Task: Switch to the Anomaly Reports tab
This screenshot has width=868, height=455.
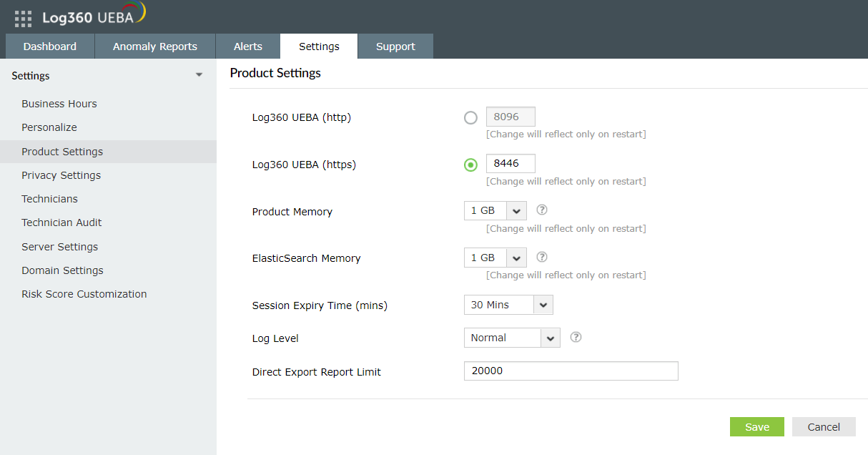Action: [x=155, y=47]
